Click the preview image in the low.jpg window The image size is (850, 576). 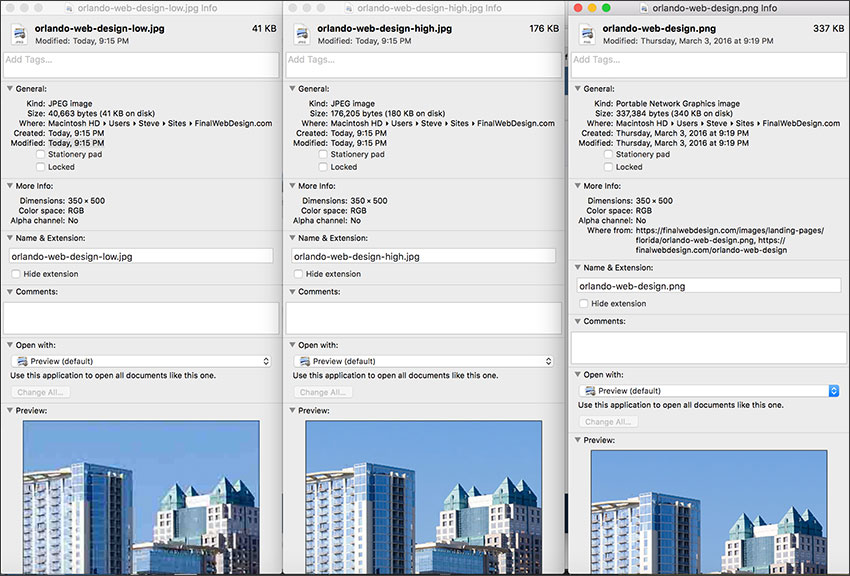pos(141,497)
